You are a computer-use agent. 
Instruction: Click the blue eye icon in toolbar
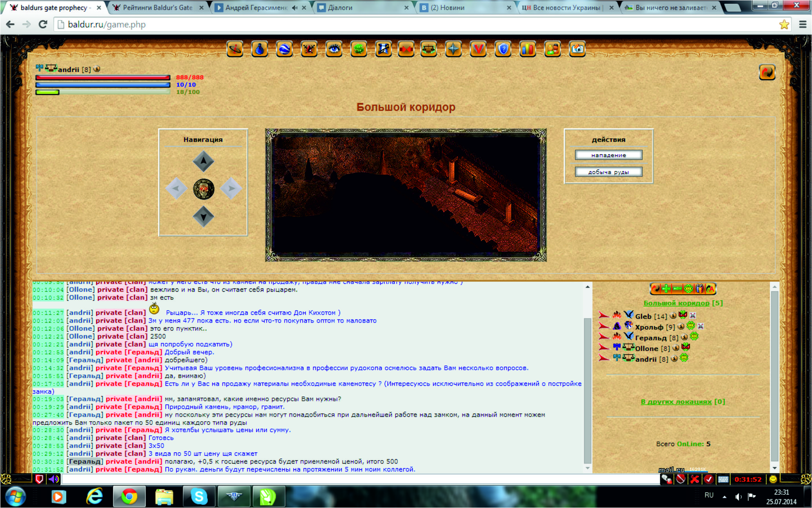coord(334,49)
